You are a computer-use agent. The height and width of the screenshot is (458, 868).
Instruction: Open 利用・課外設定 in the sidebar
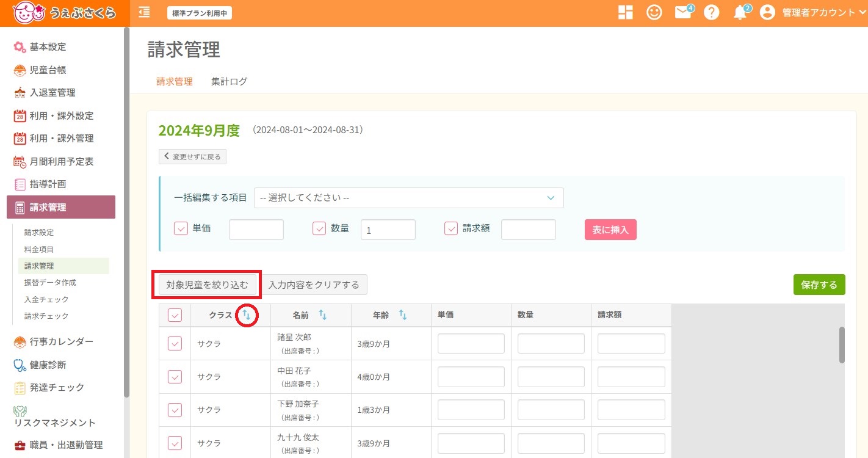[x=54, y=115]
